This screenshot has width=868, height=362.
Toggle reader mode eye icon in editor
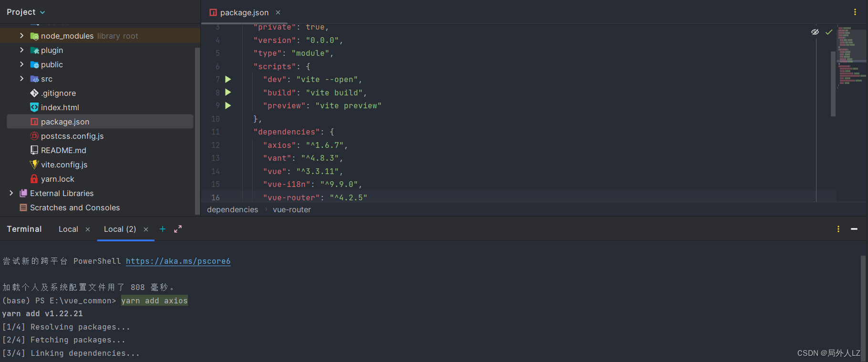[815, 32]
